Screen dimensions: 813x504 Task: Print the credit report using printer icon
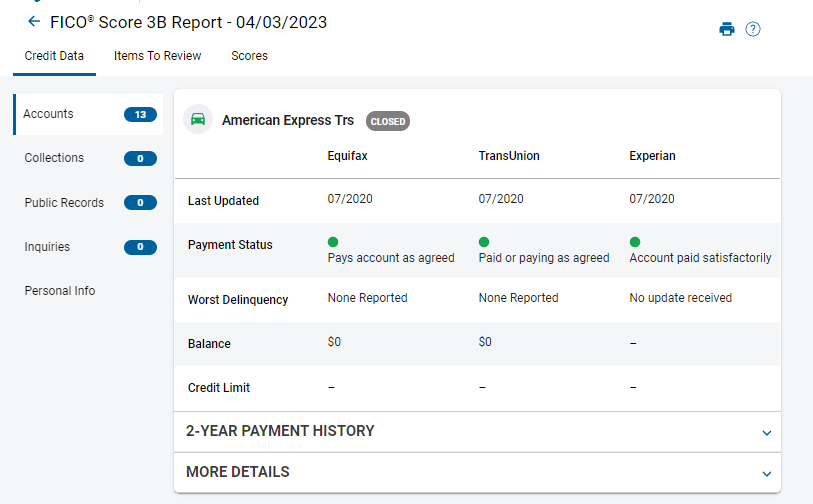(726, 29)
